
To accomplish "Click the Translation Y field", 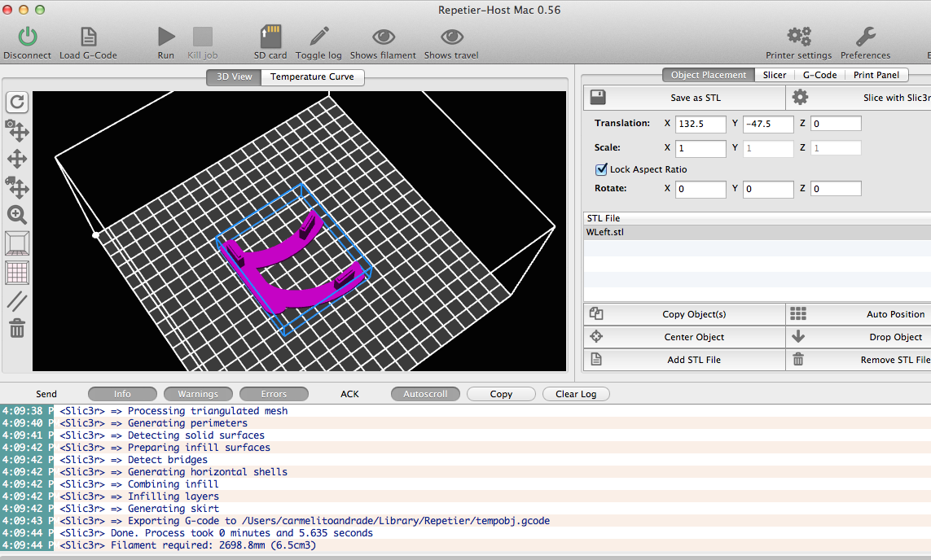I will [x=768, y=124].
